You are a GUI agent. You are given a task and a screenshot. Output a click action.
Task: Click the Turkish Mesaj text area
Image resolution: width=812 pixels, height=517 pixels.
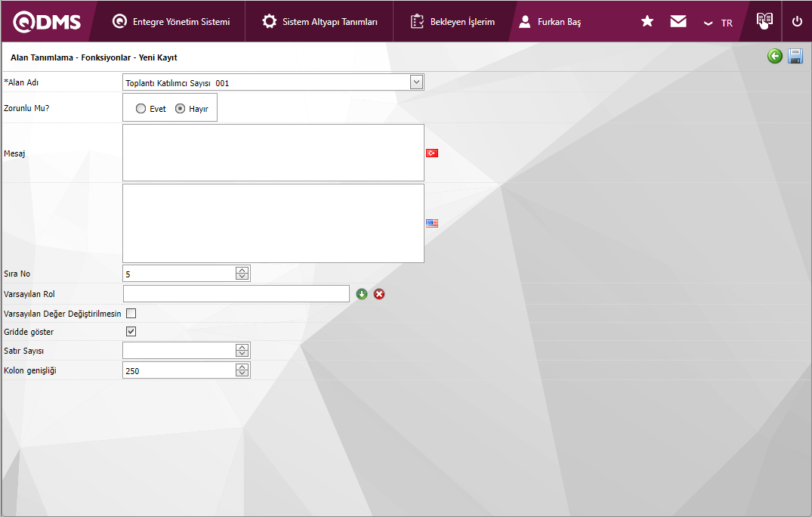273,153
